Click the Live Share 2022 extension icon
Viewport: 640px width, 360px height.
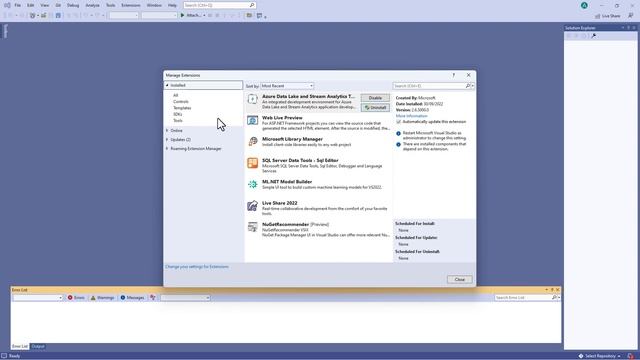[253, 206]
